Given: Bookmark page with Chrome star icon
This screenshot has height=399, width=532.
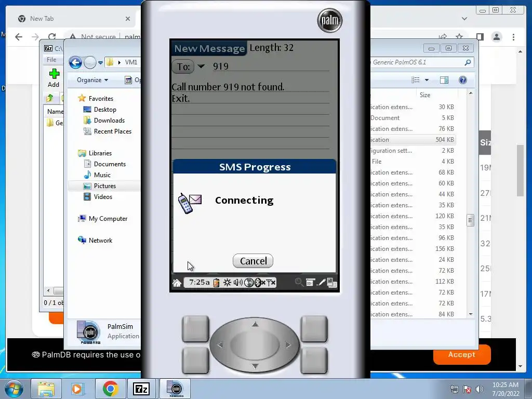Looking at the screenshot, I should 459,37.
